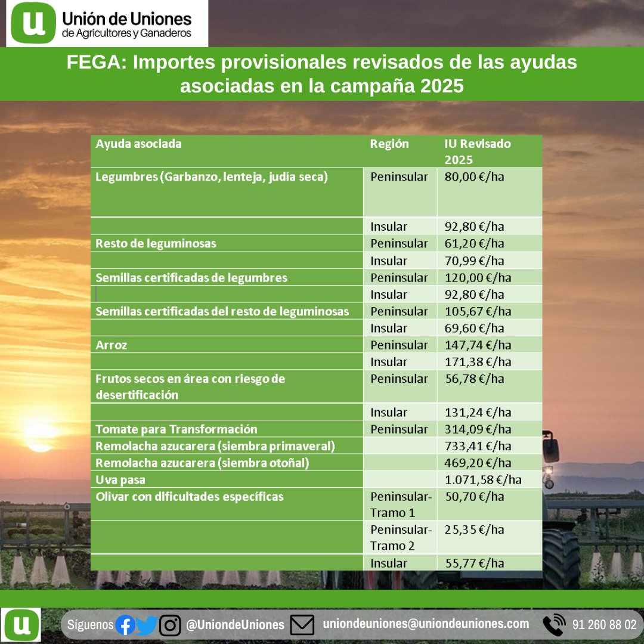Click 'Olivar con dificultades específicas' label
The image size is (644, 644).
pos(190,497)
